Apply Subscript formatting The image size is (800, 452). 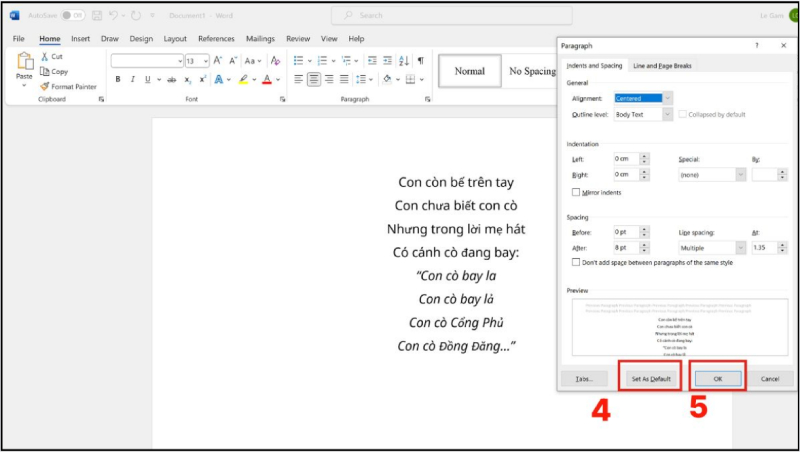tap(188, 80)
